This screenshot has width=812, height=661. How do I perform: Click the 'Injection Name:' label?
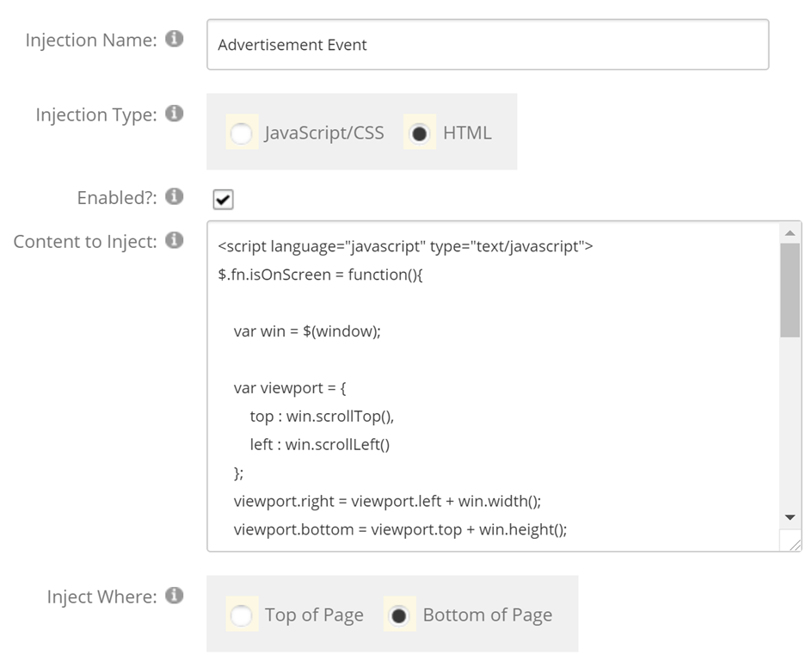91,40
